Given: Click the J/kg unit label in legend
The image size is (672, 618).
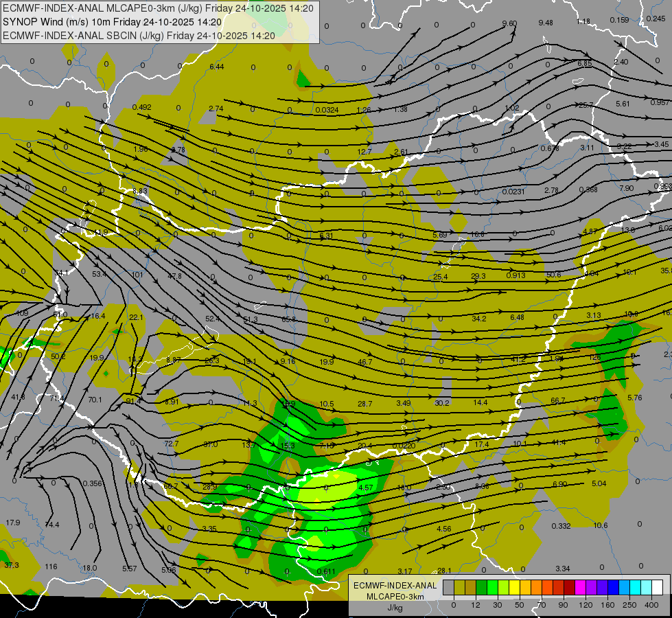Looking at the screenshot, I should (x=395, y=608).
